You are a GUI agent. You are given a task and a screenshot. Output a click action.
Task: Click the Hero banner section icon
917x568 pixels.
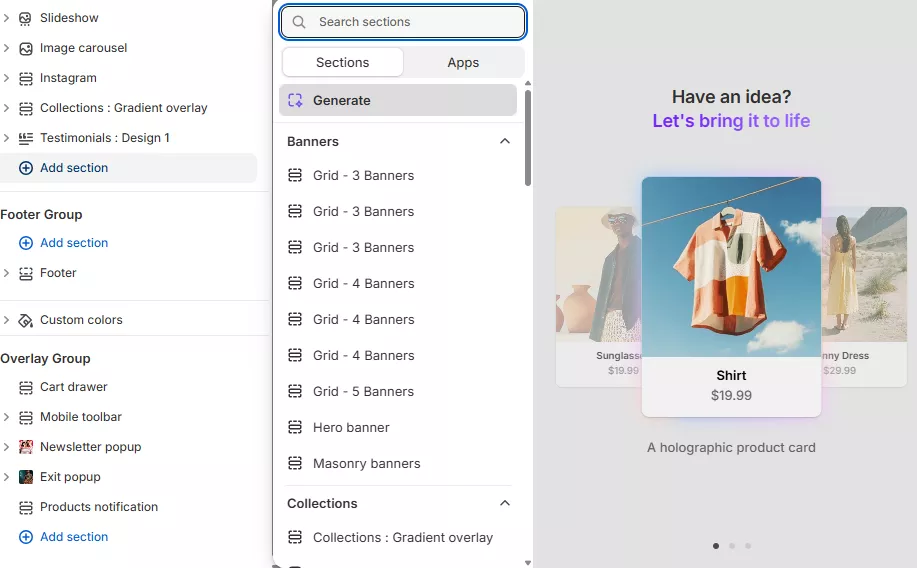[295, 427]
